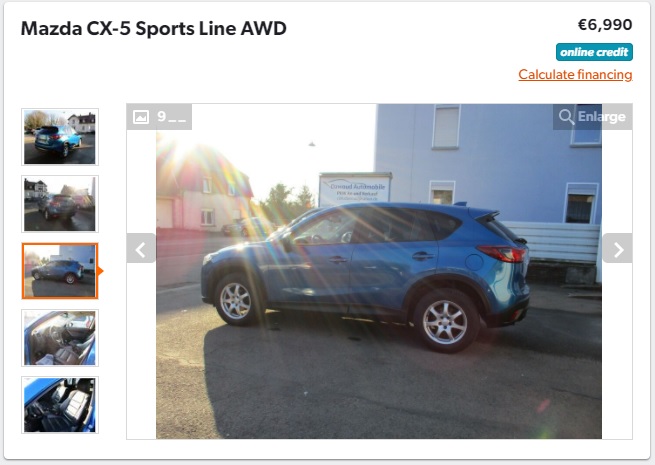Open the Calculate financing link

click(575, 74)
